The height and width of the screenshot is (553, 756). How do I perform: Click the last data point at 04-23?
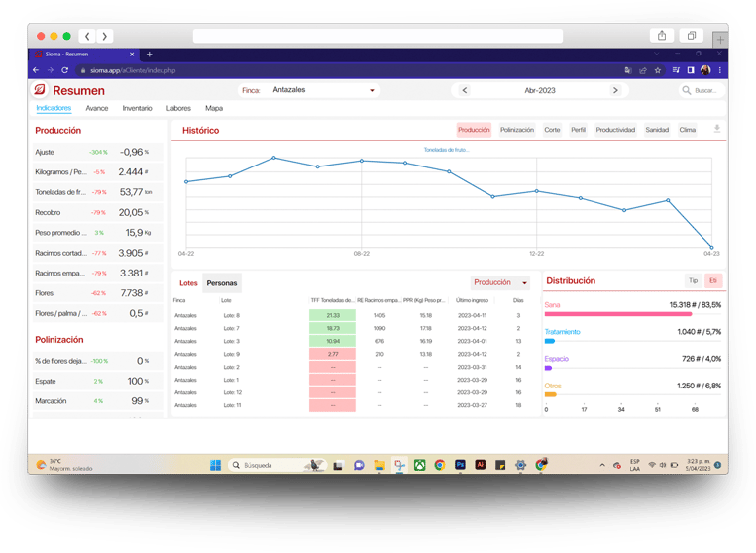click(x=711, y=248)
